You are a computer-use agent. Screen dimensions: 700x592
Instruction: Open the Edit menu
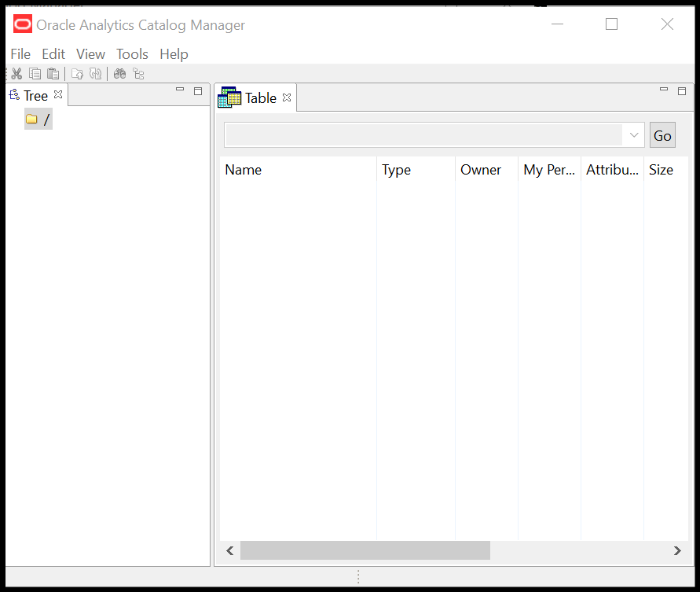coord(53,54)
